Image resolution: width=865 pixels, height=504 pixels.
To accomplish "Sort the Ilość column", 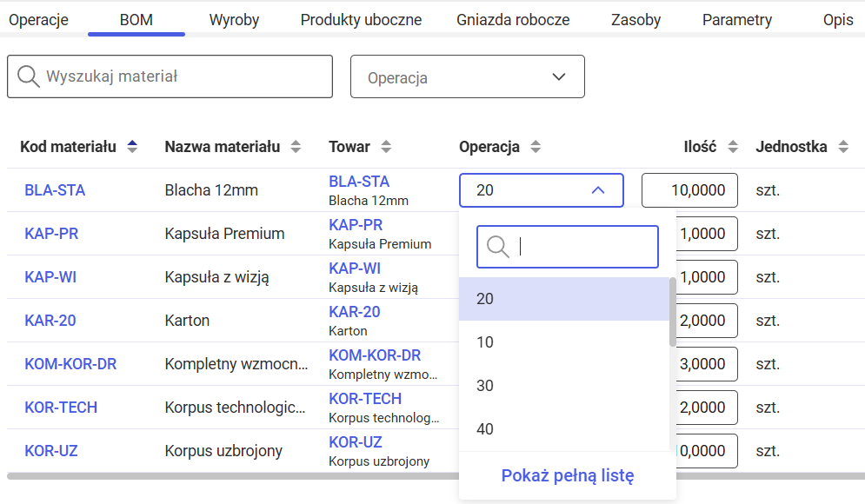I will (x=735, y=146).
